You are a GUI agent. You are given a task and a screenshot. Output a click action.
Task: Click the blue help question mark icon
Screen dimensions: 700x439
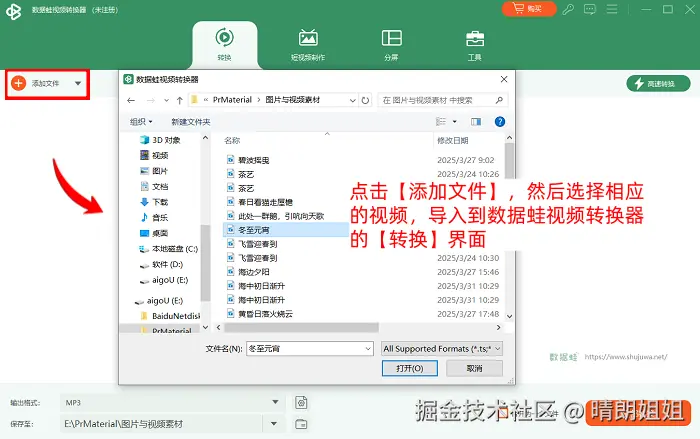tap(500, 121)
